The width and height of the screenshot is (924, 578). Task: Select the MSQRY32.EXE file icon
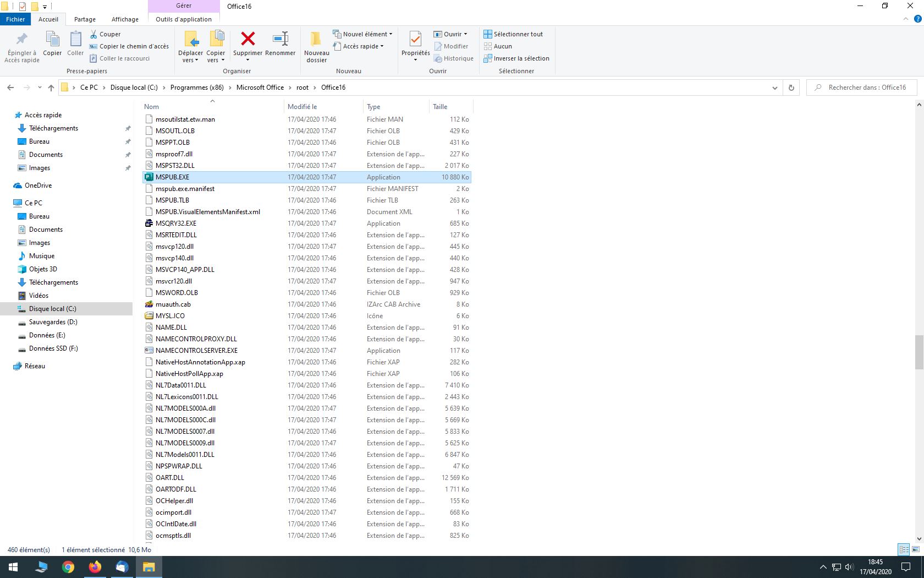coord(148,223)
